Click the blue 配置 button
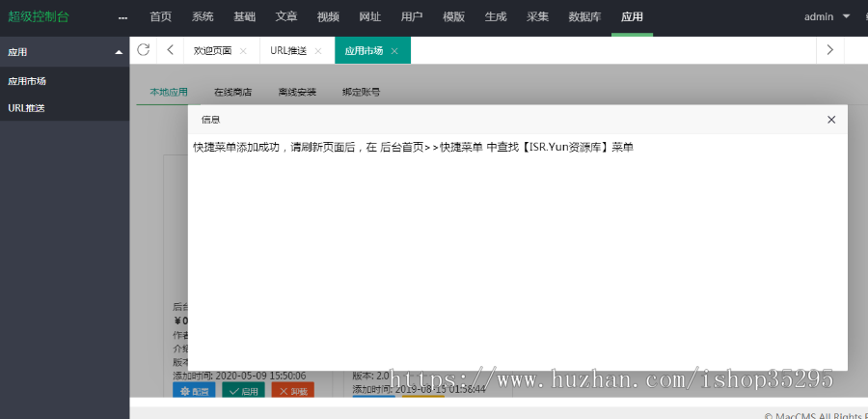This screenshot has width=868, height=419. [x=194, y=392]
